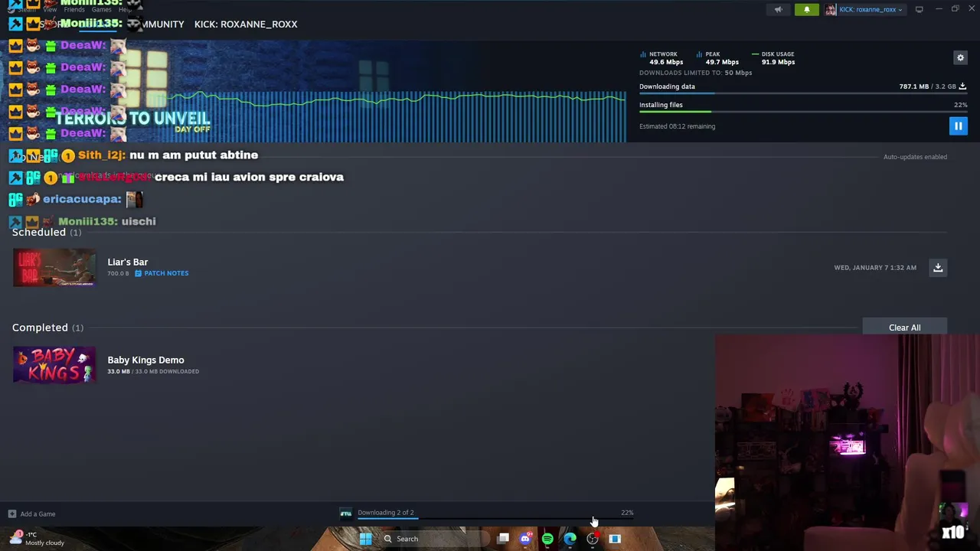
Task: Open the Baby Kings Demo title
Action: point(145,360)
